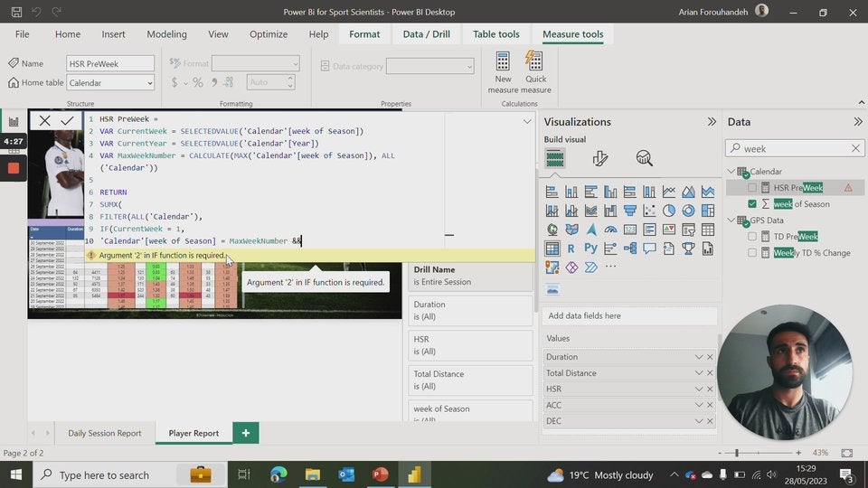Open Format visual pane icon
Viewport: 868px width, 488px height.
[599, 159]
